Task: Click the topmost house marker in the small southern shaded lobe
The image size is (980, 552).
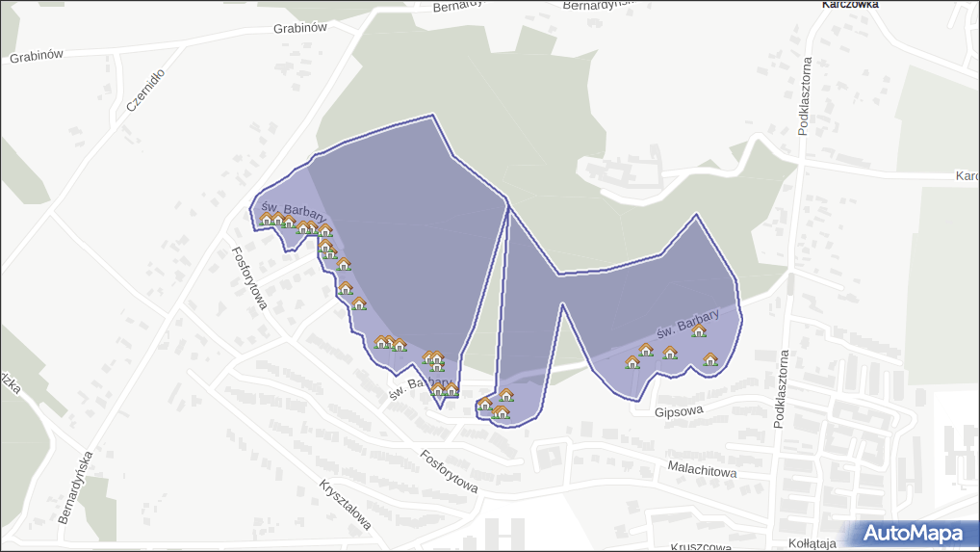Action: pos(506,395)
